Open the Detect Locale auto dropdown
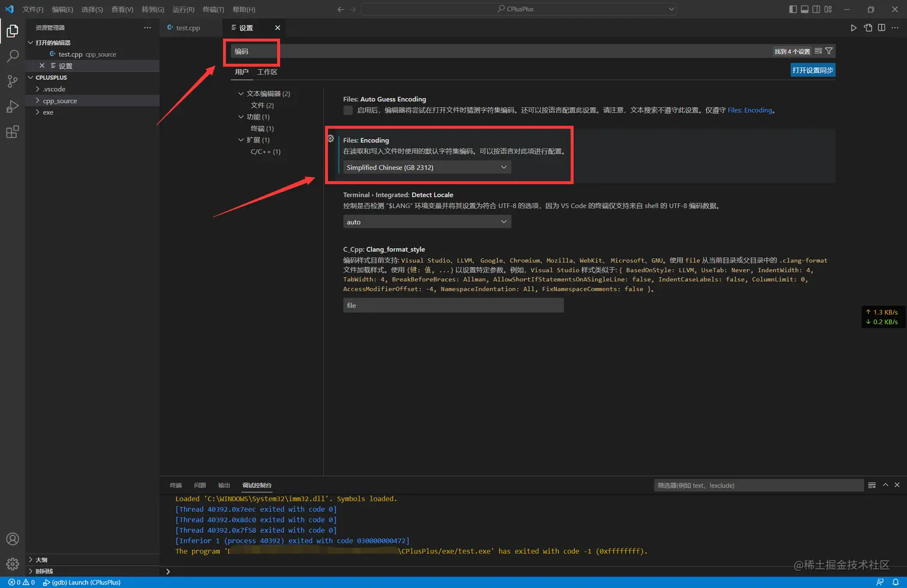The width and height of the screenshot is (907, 588). click(427, 222)
